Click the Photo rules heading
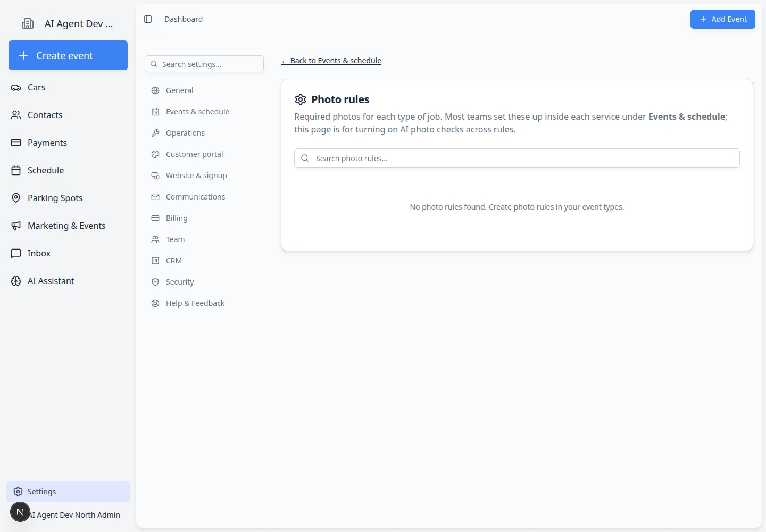The height and width of the screenshot is (532, 766). tap(340, 99)
